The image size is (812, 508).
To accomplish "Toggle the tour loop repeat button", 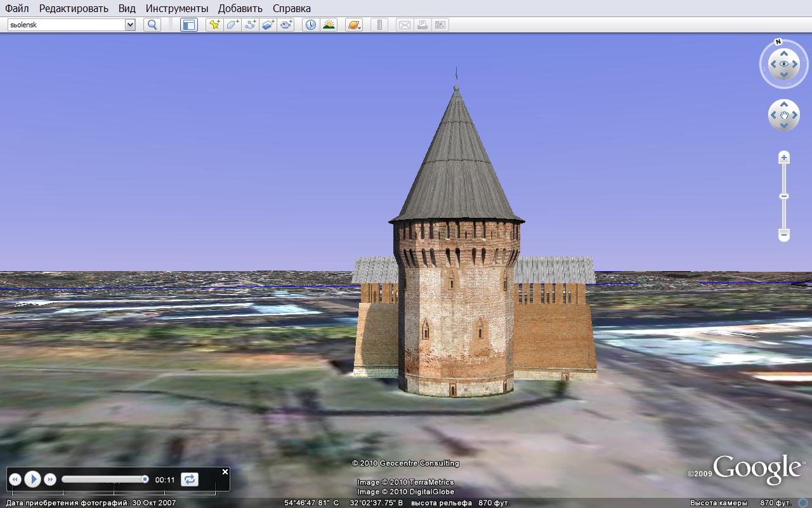I will (x=190, y=479).
